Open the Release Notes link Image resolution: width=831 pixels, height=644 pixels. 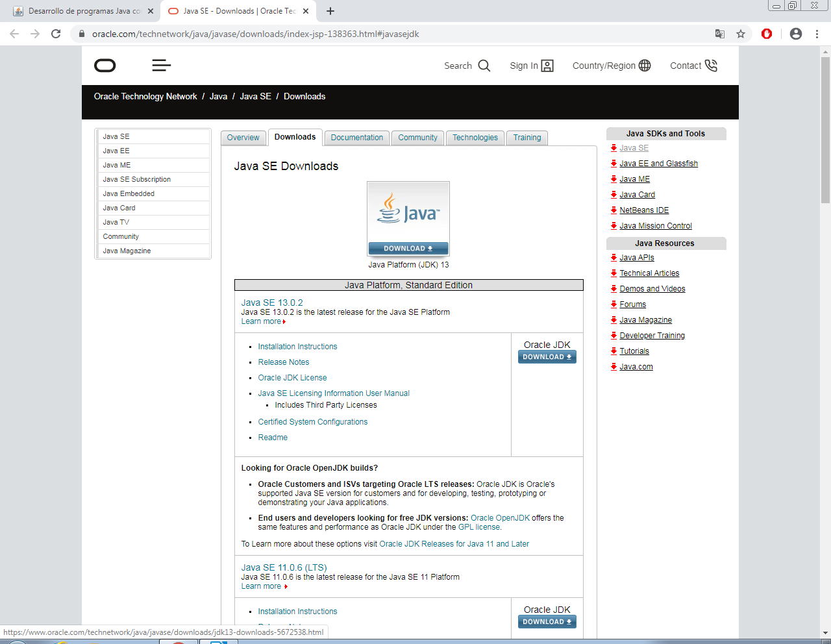(x=284, y=362)
